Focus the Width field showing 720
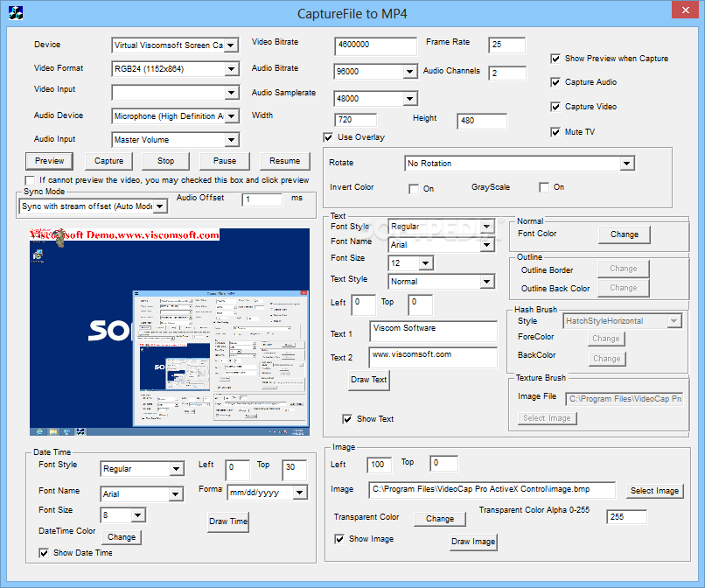The height and width of the screenshot is (588, 705). (355, 120)
